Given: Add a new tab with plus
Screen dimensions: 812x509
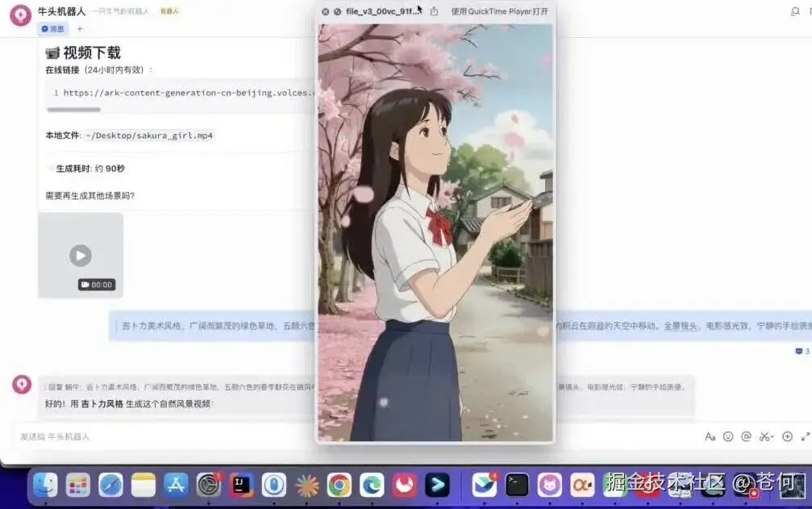Looking at the screenshot, I should point(80,29).
